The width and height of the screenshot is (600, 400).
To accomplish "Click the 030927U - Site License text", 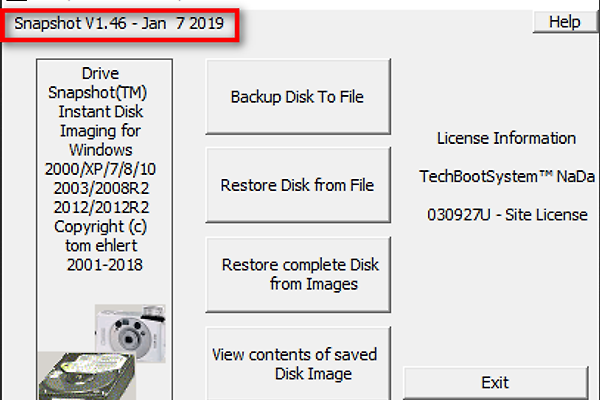I will click(506, 214).
